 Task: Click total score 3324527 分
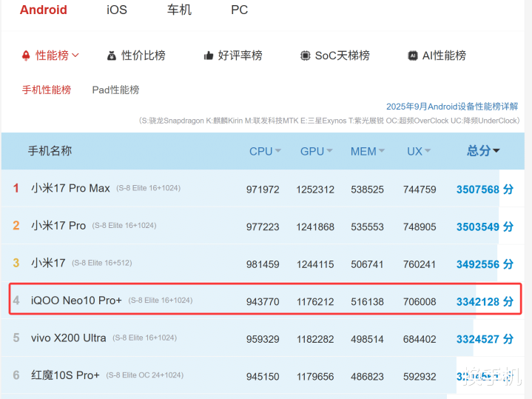coord(485,339)
